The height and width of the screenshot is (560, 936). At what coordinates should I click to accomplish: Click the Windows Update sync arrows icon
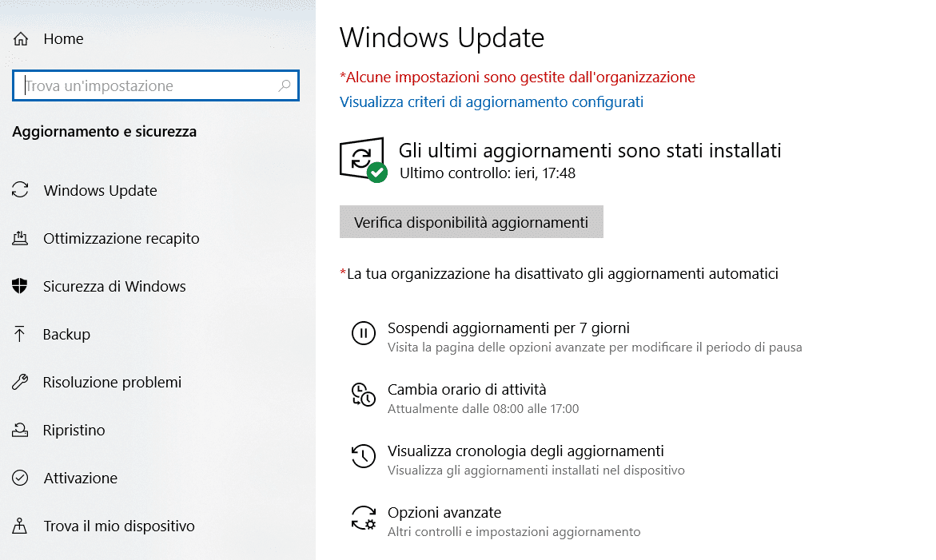click(x=20, y=189)
